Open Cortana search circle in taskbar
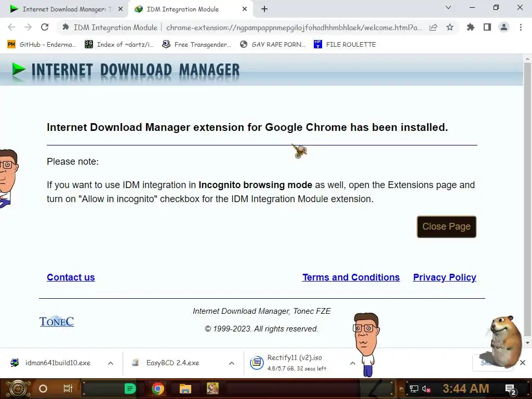The image size is (532, 399). (43, 389)
